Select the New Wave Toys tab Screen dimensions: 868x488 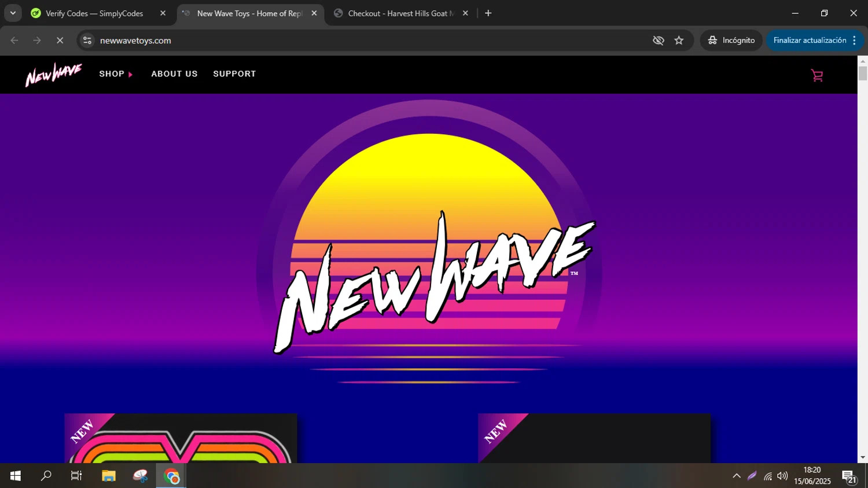tap(250, 13)
